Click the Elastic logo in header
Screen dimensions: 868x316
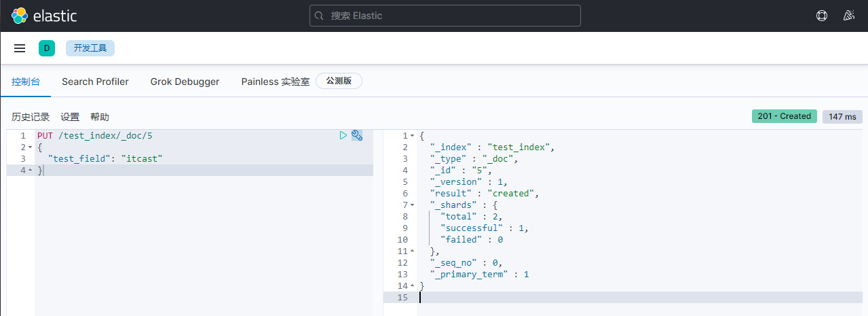click(44, 16)
